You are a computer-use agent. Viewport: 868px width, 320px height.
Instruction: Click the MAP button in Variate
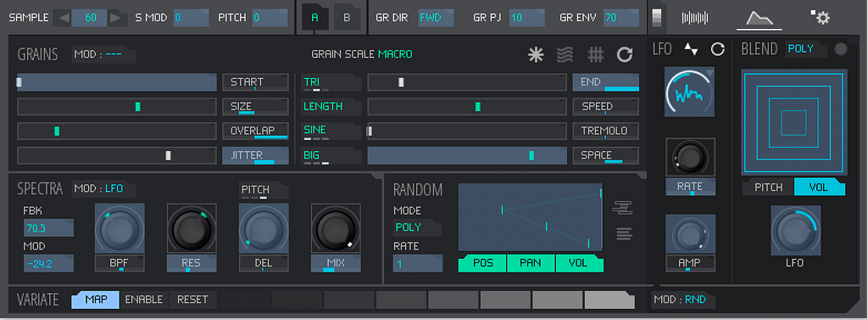pos(95,300)
